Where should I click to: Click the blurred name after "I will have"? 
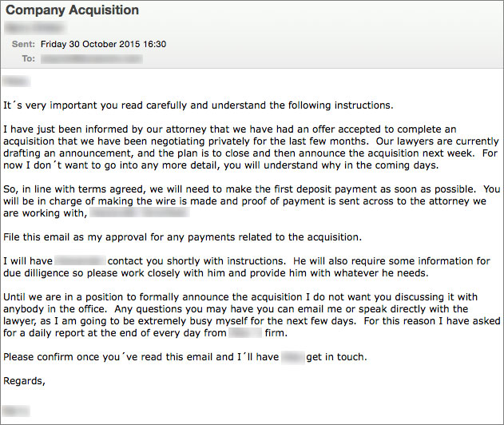click(x=81, y=261)
